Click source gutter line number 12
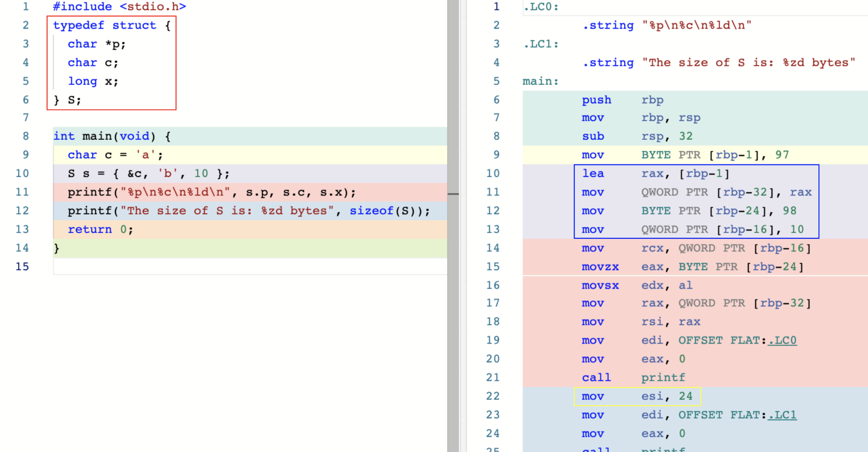This screenshot has height=452, width=868. (x=22, y=211)
